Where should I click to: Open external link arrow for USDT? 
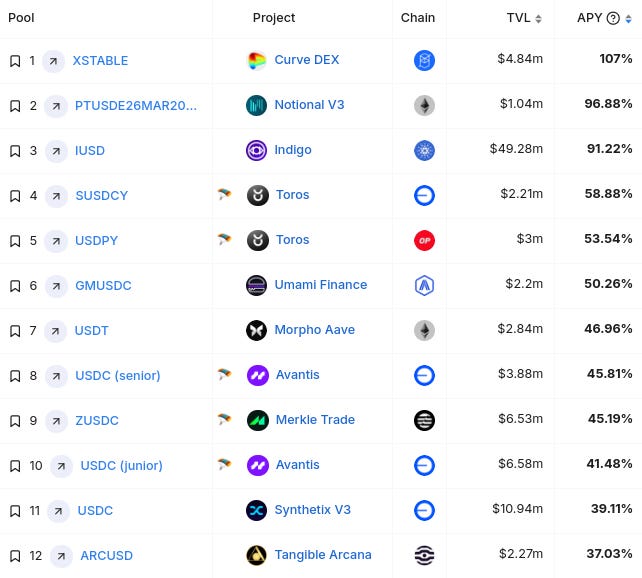click(x=55, y=332)
